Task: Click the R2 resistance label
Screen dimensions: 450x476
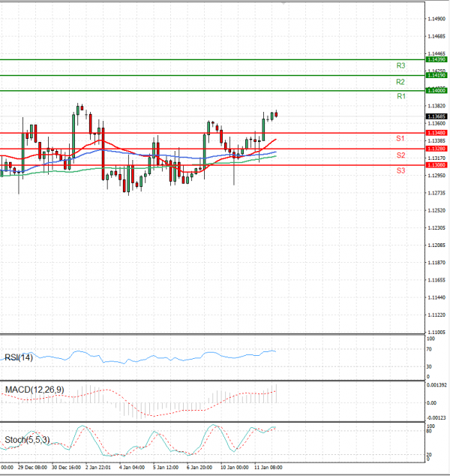Action: click(x=400, y=82)
